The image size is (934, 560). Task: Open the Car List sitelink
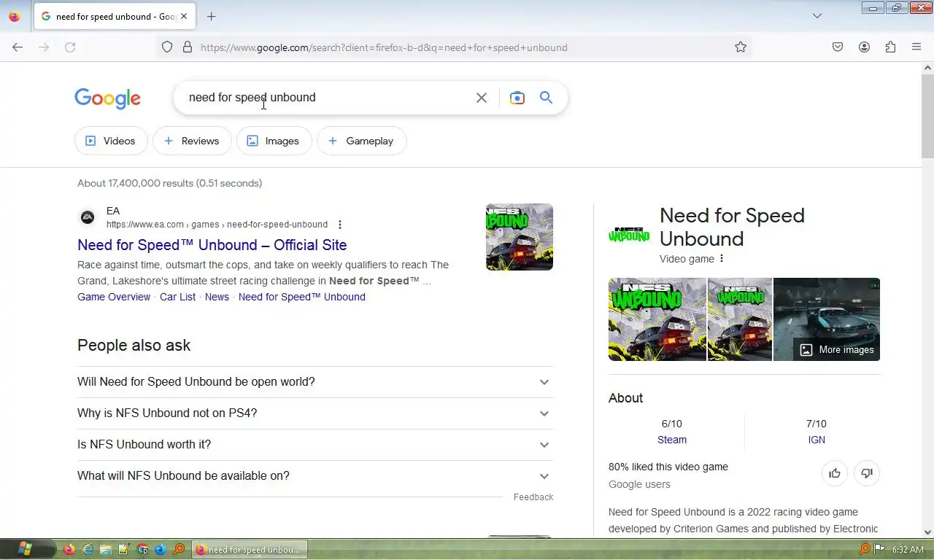tap(177, 297)
